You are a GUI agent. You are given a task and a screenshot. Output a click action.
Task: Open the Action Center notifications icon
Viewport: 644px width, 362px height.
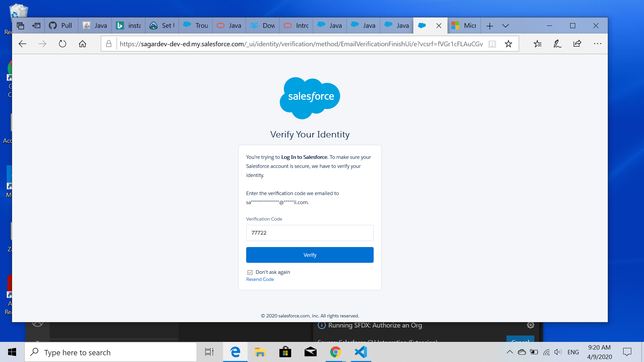(x=627, y=352)
